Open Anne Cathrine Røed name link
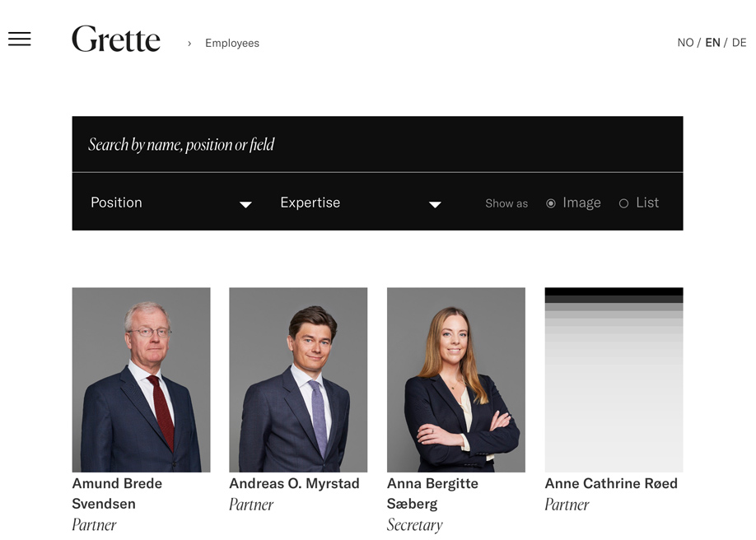This screenshot has width=756, height=540. [x=611, y=484]
